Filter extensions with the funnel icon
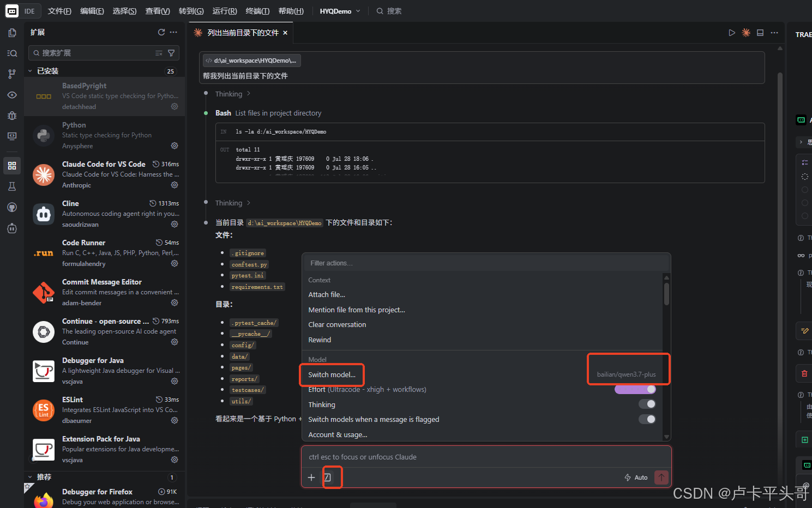 click(x=171, y=53)
